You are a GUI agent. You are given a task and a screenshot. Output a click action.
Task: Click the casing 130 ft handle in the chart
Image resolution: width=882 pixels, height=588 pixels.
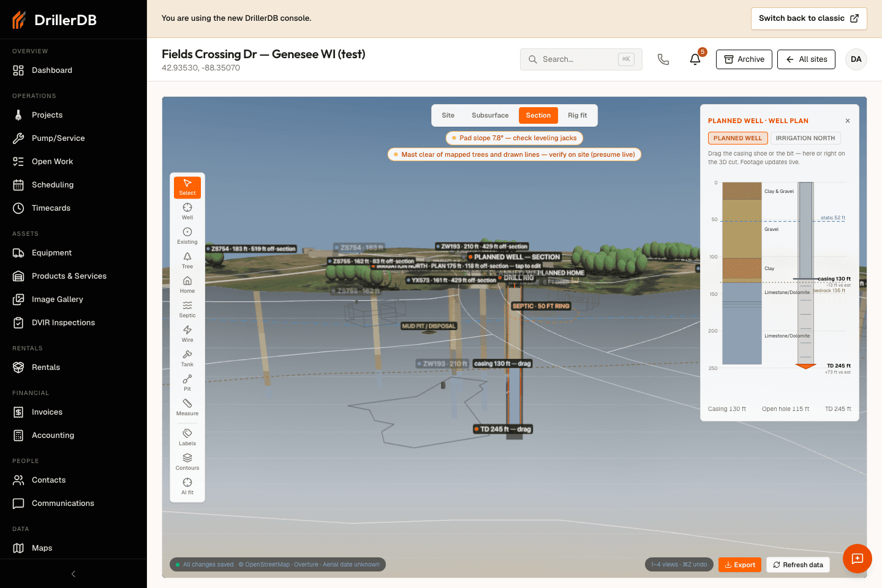[x=806, y=279]
